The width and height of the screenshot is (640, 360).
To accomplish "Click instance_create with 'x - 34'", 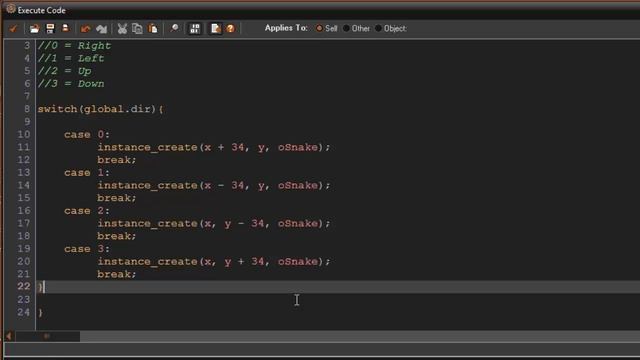I will coord(213,185).
